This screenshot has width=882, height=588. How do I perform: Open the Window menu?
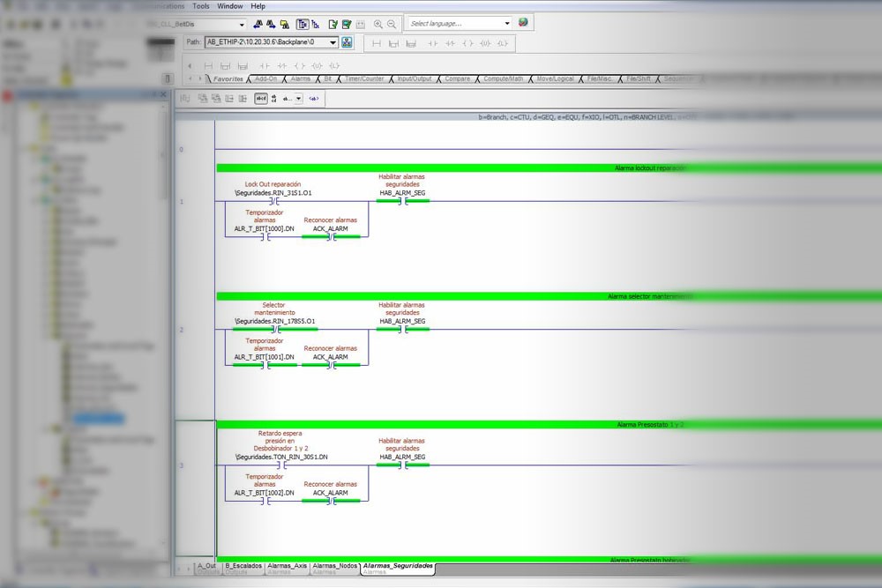pyautogui.click(x=230, y=6)
